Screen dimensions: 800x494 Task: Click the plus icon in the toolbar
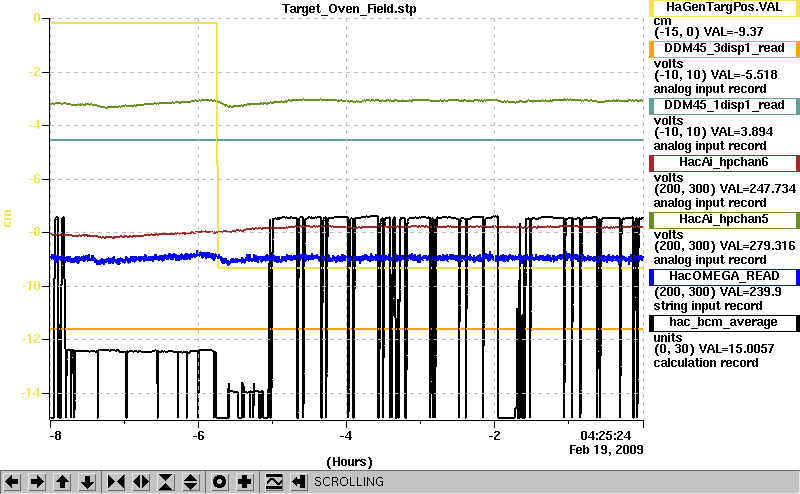coord(245,482)
